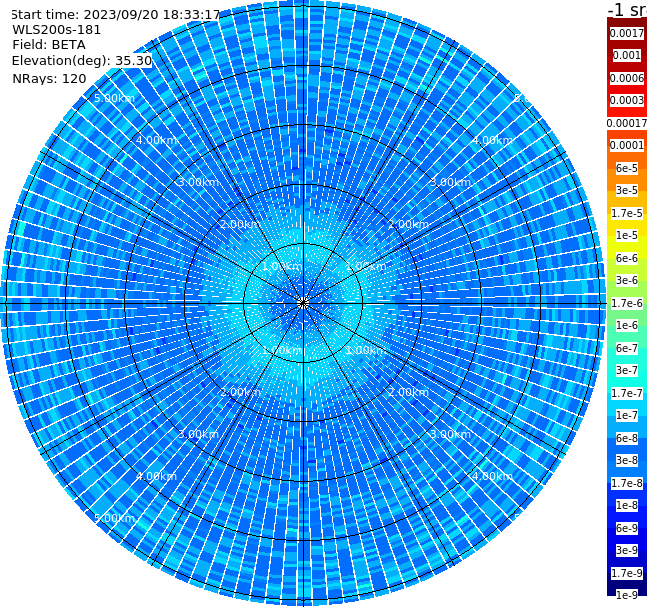The height and width of the screenshot is (607, 647).
Task: Click the lower-left 3.00km ring label
Action: point(198,434)
